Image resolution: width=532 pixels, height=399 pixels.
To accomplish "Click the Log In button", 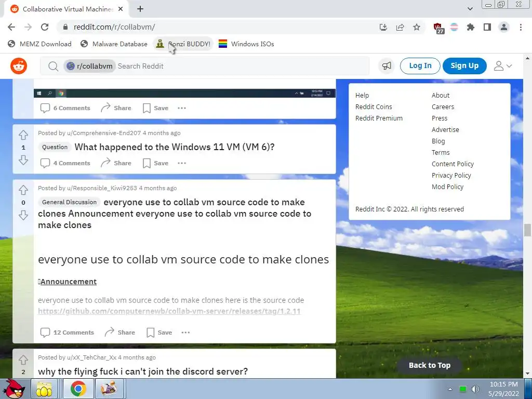I will 420,66.
